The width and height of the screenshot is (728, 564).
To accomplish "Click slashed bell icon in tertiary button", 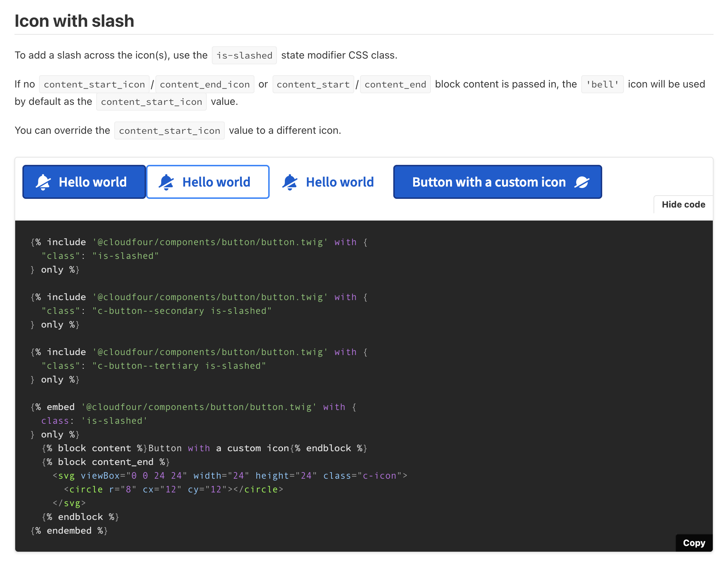I will pyautogui.click(x=290, y=182).
